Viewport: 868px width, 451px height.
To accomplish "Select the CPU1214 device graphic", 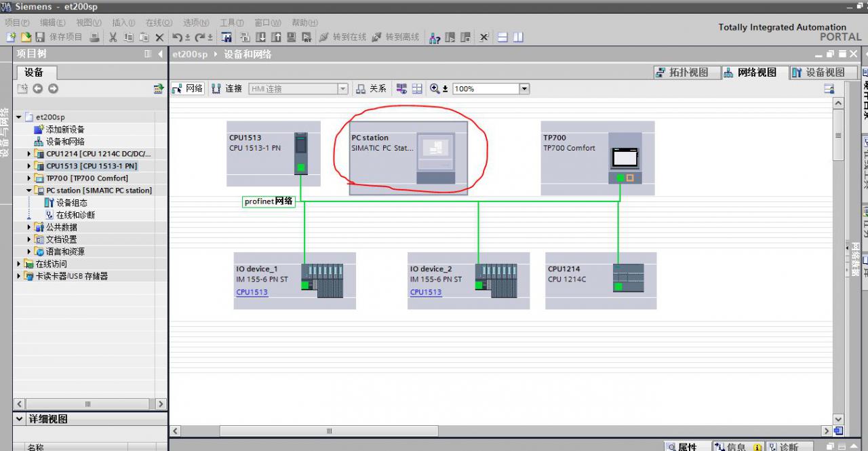I will pos(628,278).
